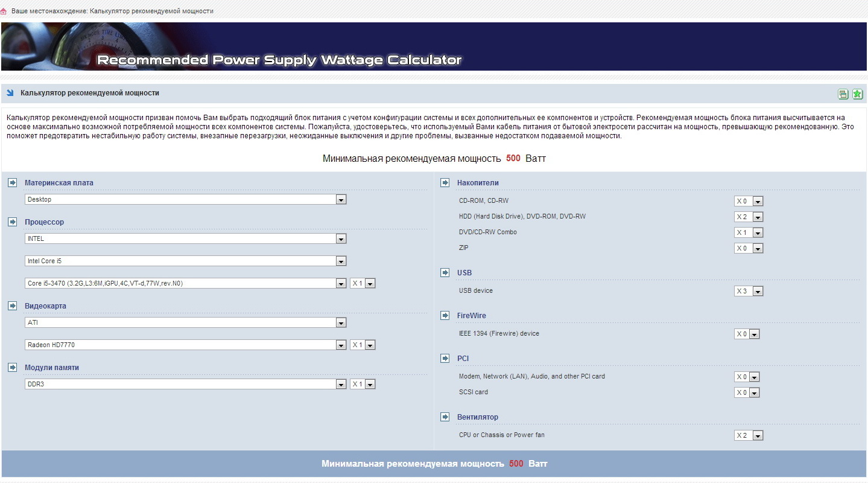Screen dimensions: 868x483
Task: Open the INTEL processor brand dropdown
Action: [186, 238]
